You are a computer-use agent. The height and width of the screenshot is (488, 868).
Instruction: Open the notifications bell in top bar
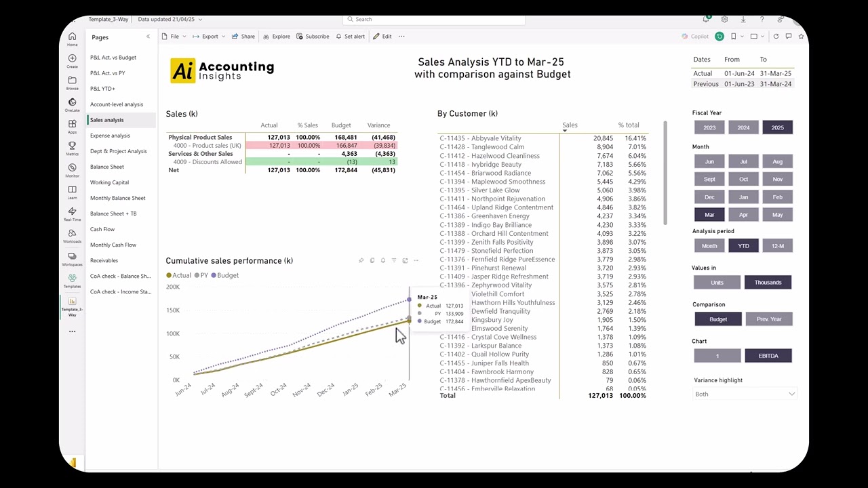tap(706, 19)
